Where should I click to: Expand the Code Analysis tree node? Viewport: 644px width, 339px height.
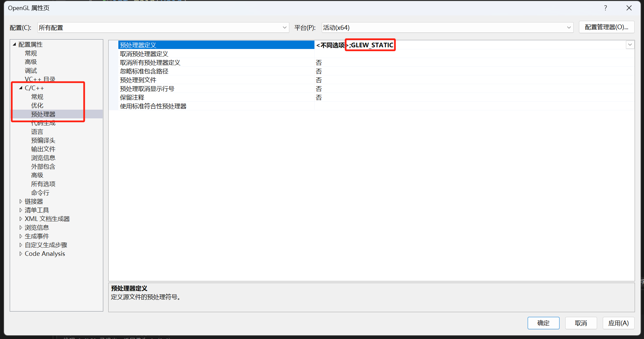click(x=21, y=253)
